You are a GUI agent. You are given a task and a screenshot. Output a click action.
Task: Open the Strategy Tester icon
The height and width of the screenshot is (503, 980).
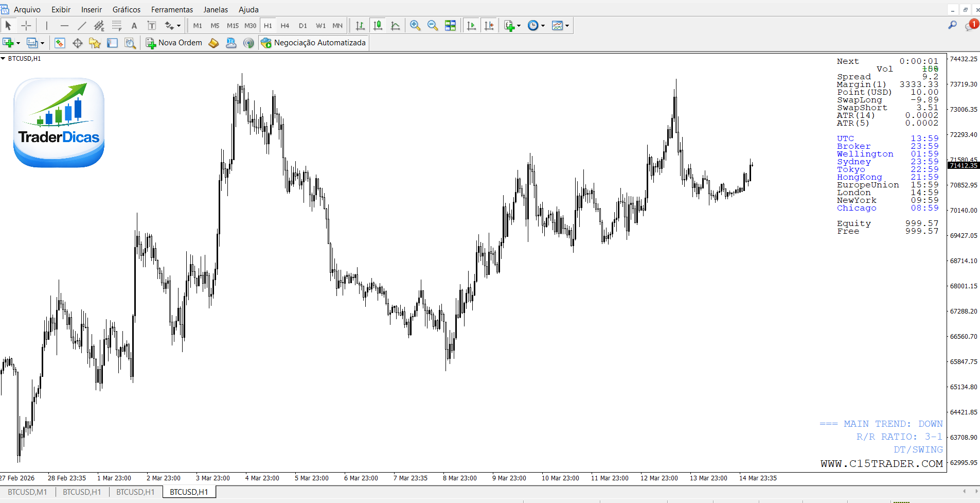click(130, 43)
